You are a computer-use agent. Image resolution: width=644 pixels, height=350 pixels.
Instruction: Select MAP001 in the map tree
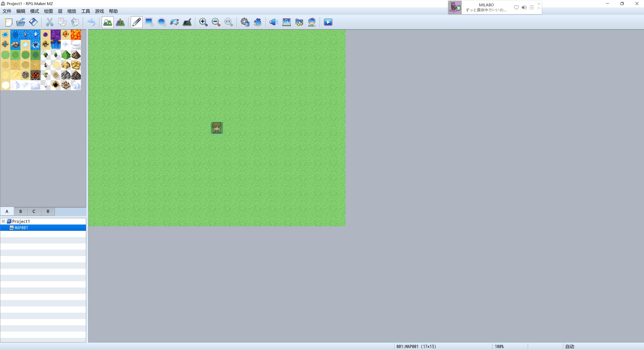43,228
